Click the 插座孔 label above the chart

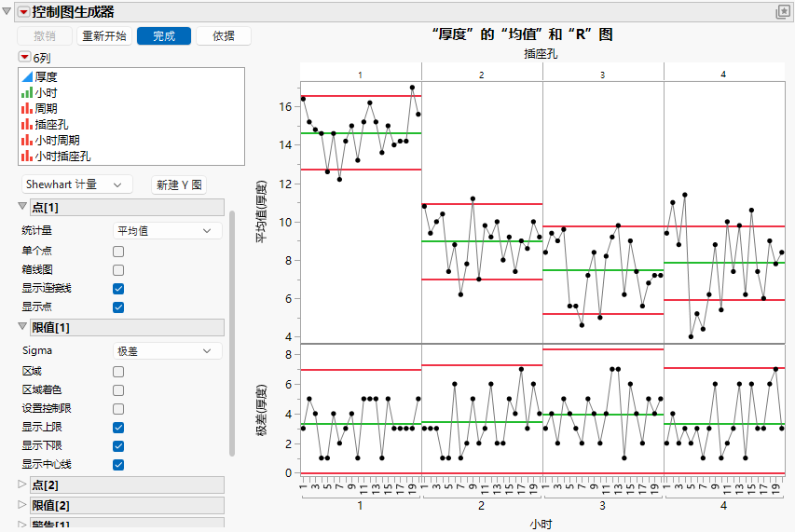click(x=541, y=54)
